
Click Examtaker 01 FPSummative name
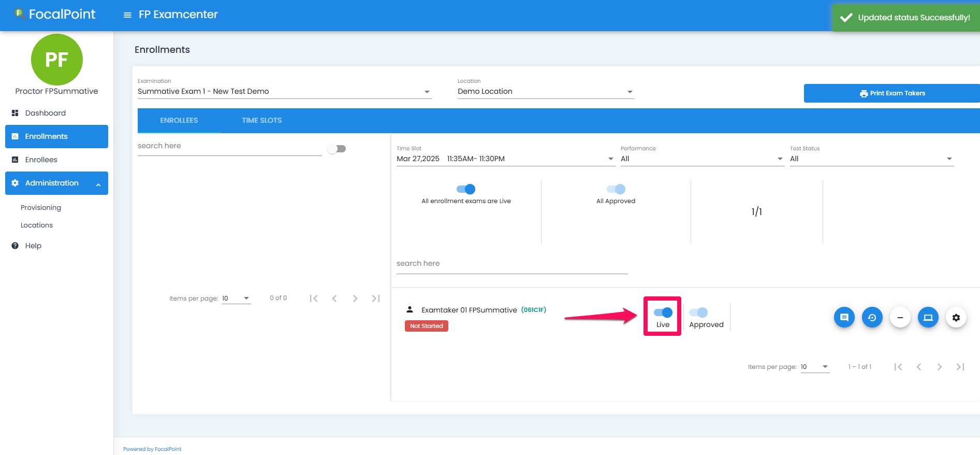(469, 310)
